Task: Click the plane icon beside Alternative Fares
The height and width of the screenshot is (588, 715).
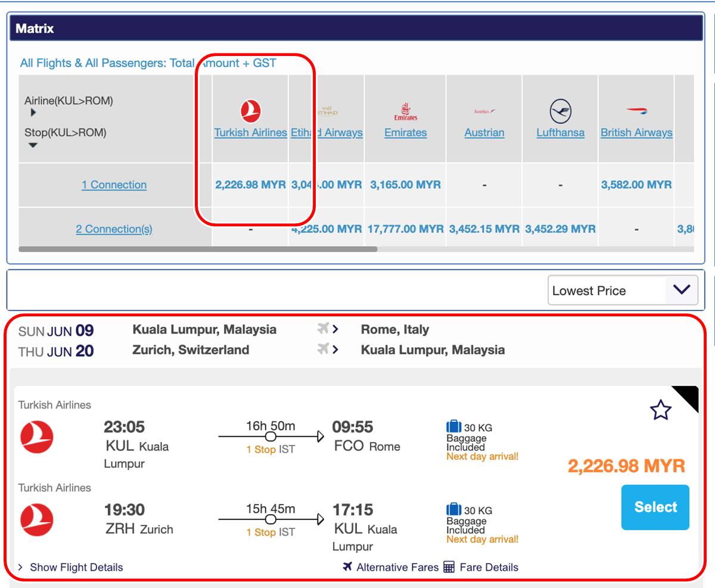Action: 347,567
